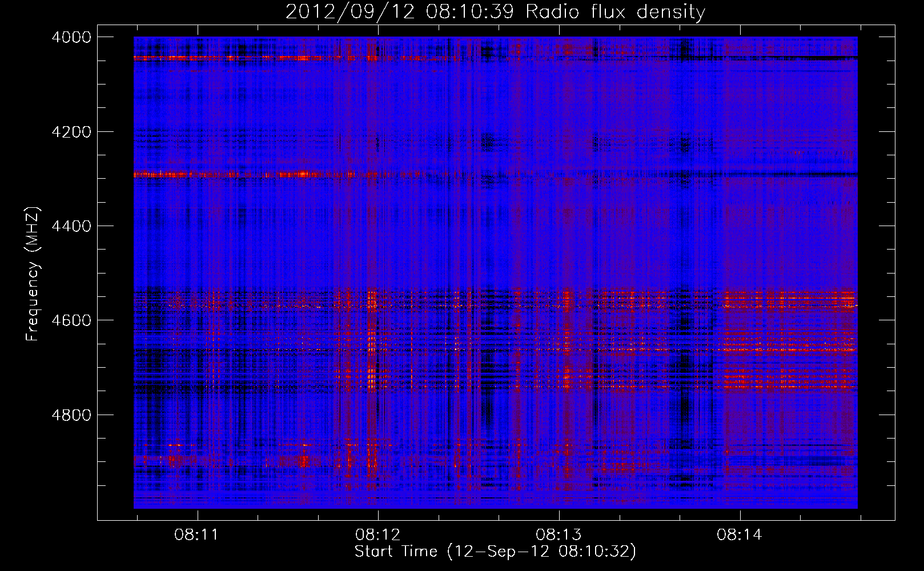Click the 4400 frequency tick label
The image size is (924, 571).
pyautogui.click(x=71, y=226)
